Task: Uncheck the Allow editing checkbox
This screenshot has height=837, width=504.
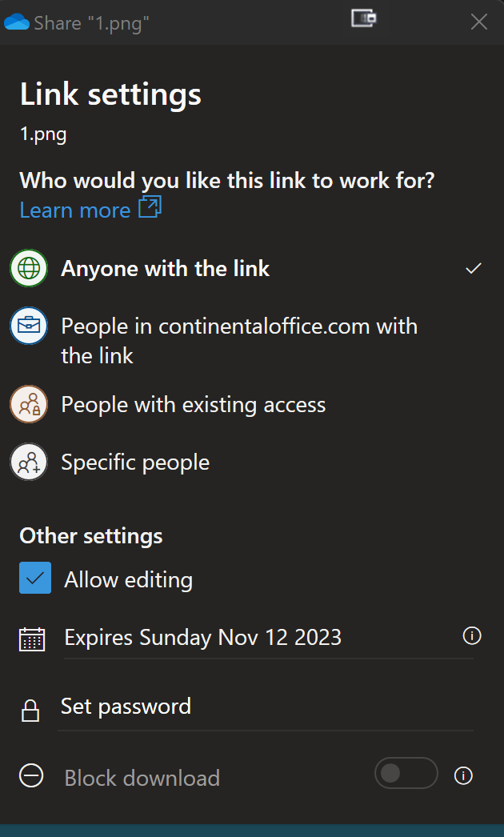Action: (35, 579)
